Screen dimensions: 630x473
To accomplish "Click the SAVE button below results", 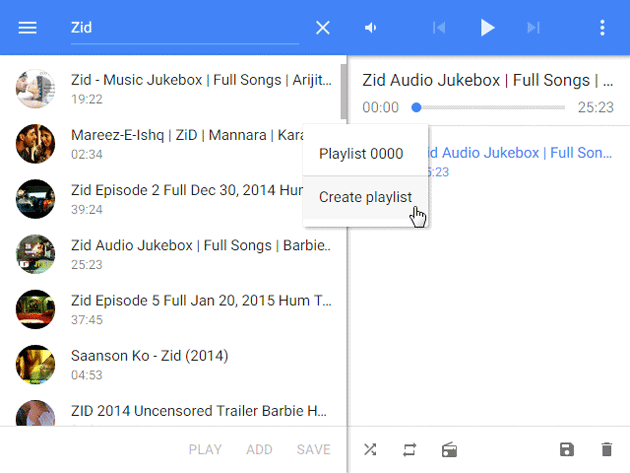I will tap(313, 449).
